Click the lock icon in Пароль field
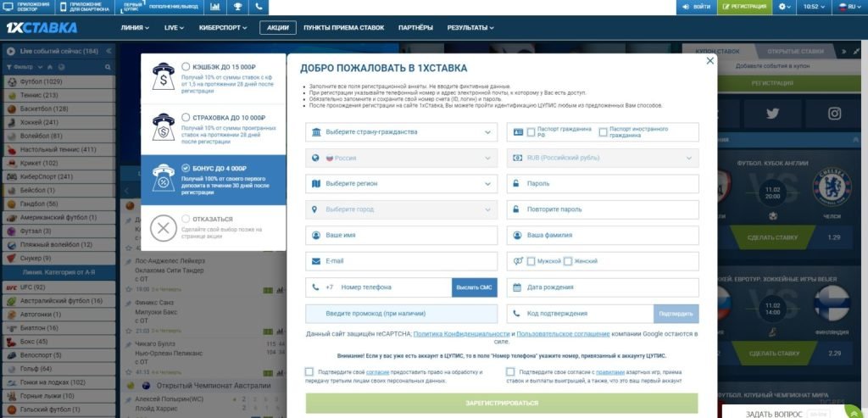The width and height of the screenshot is (868, 418). click(x=516, y=183)
